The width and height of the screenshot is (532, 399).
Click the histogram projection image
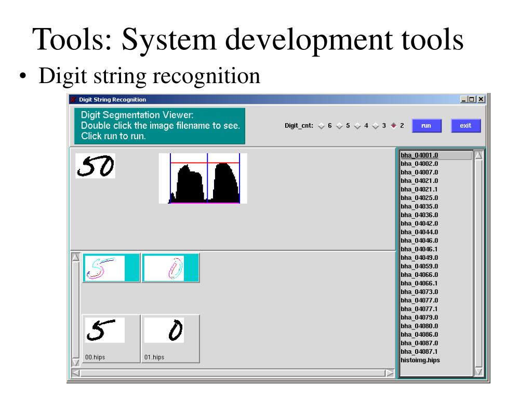click(x=203, y=179)
